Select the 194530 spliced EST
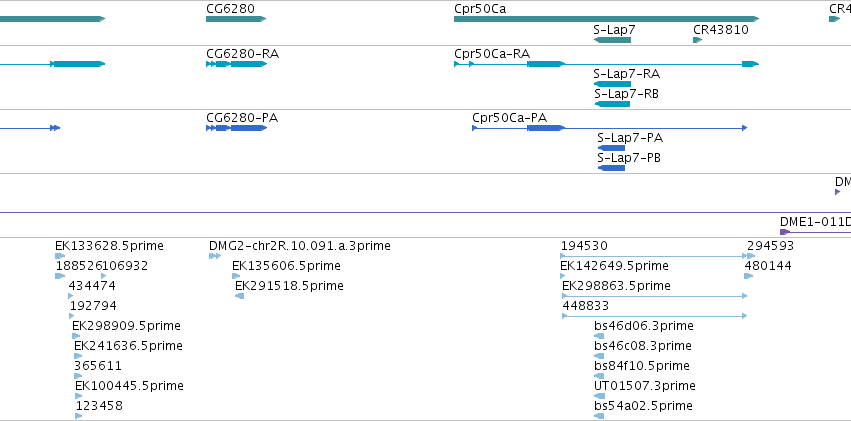Screen dimensions: 851x421 point(654,256)
